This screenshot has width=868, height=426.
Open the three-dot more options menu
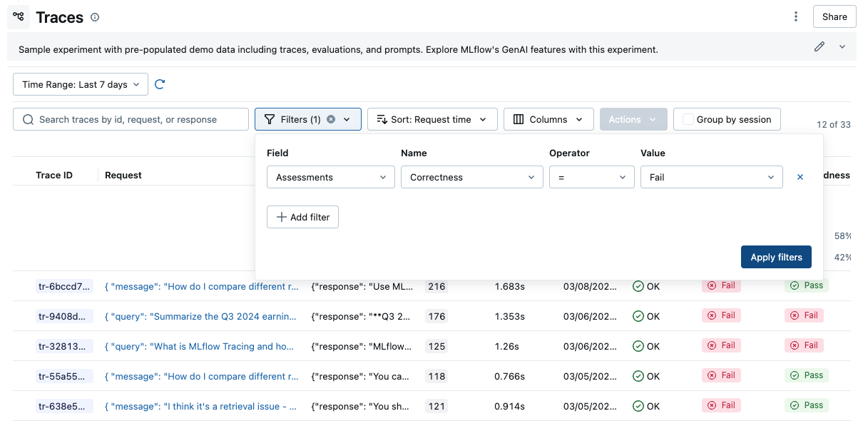point(796,17)
